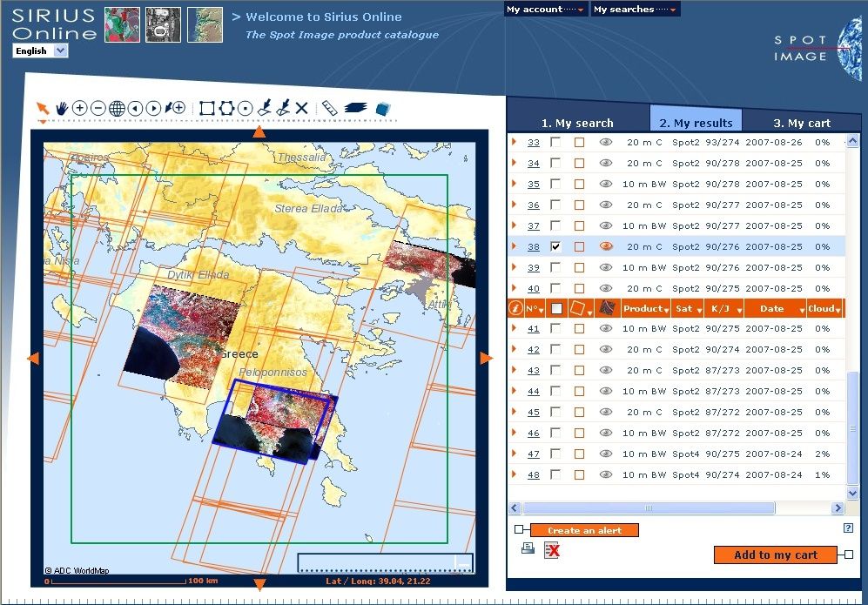Tick the grey checkbox for result 41

555,328
